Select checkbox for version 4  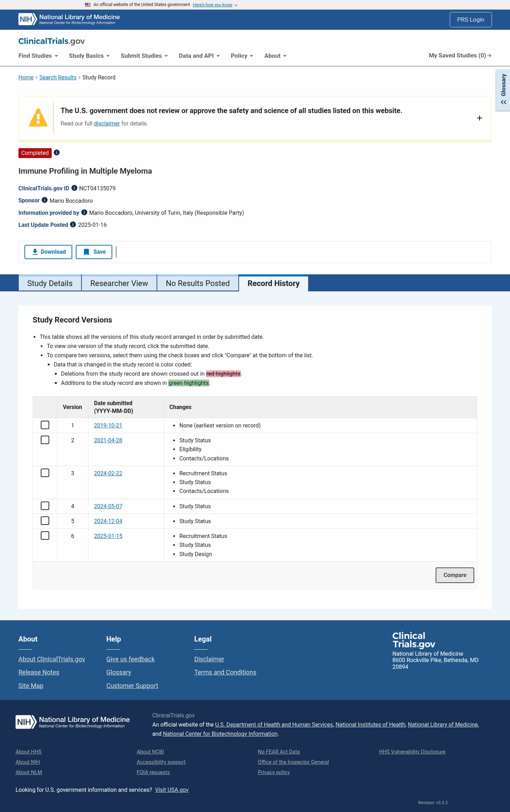(45, 506)
